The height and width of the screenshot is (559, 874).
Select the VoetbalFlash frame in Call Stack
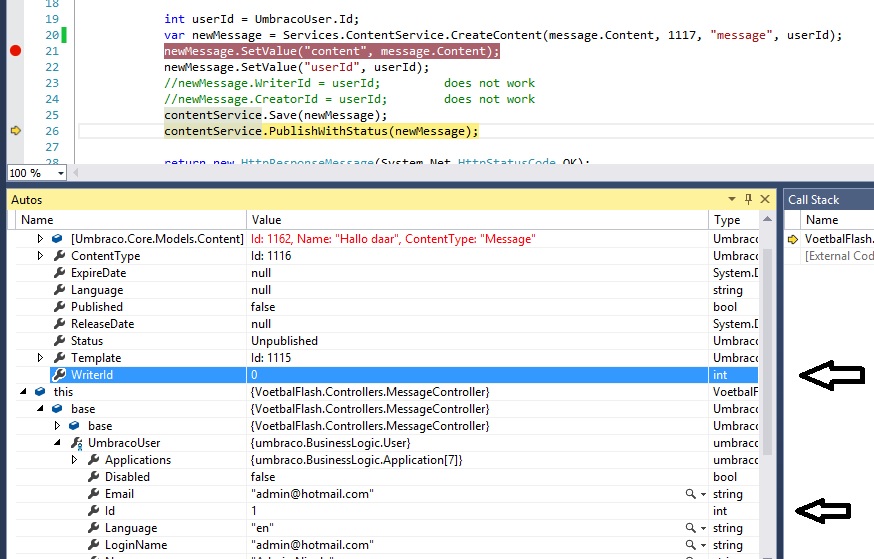[x=838, y=239]
